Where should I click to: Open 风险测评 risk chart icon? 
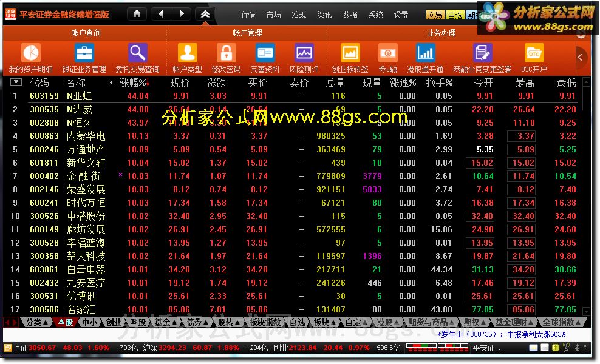click(304, 53)
